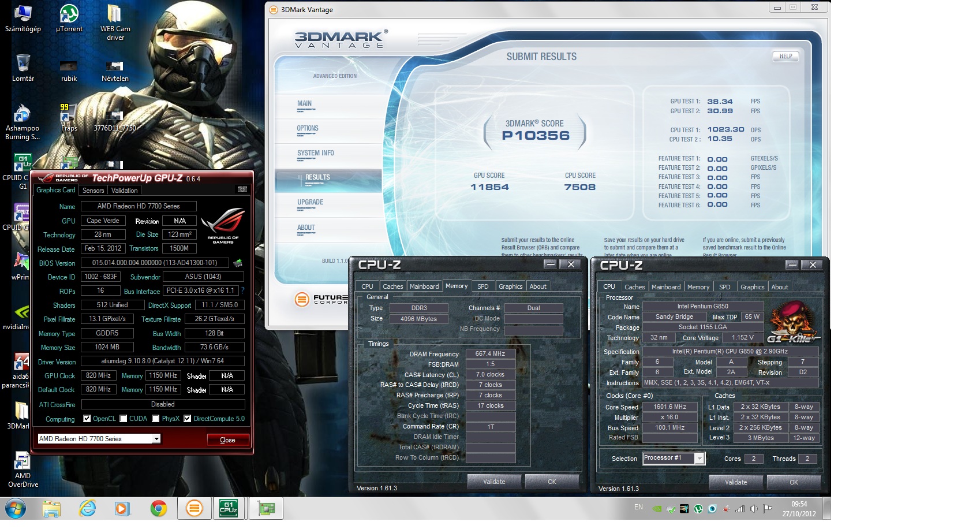Screen dimensions: 980x529
Task: Open OPTIONS in 3DMark Vantage menu
Action: coord(308,129)
